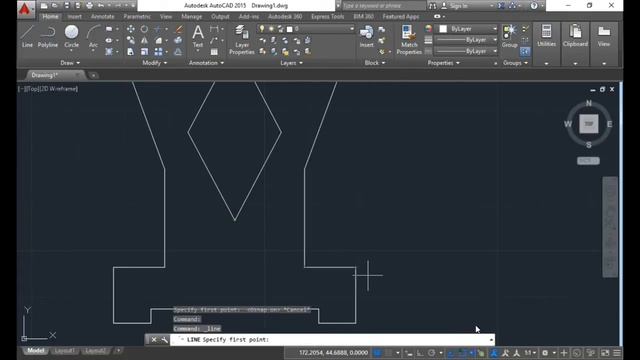Select the Line tool

click(27, 36)
